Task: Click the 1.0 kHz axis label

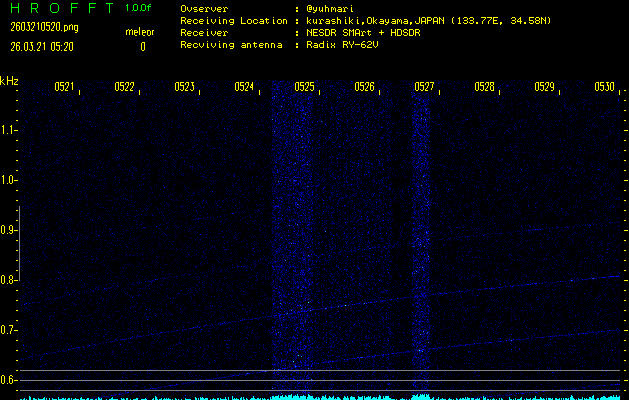Action: click(x=7, y=180)
